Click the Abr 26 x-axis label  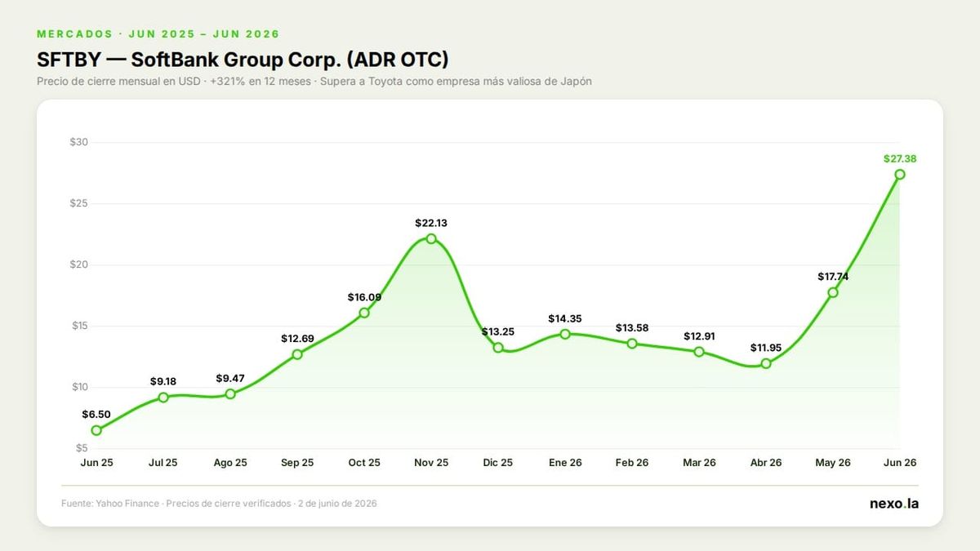pyautogui.click(x=766, y=463)
